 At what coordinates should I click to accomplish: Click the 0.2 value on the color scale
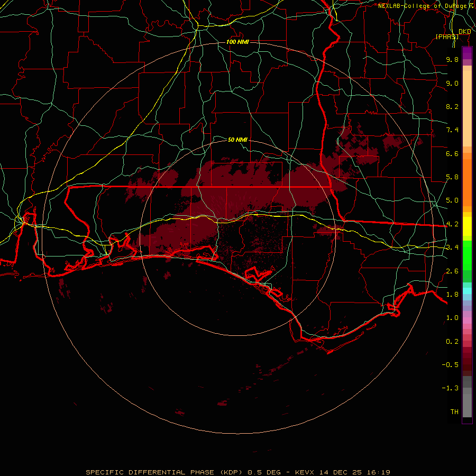coord(452,342)
